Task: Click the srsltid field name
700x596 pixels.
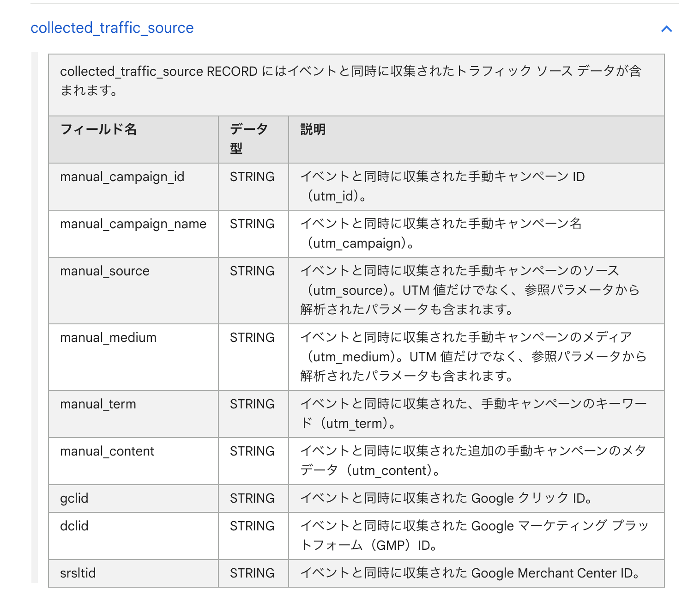Action: pos(78,573)
